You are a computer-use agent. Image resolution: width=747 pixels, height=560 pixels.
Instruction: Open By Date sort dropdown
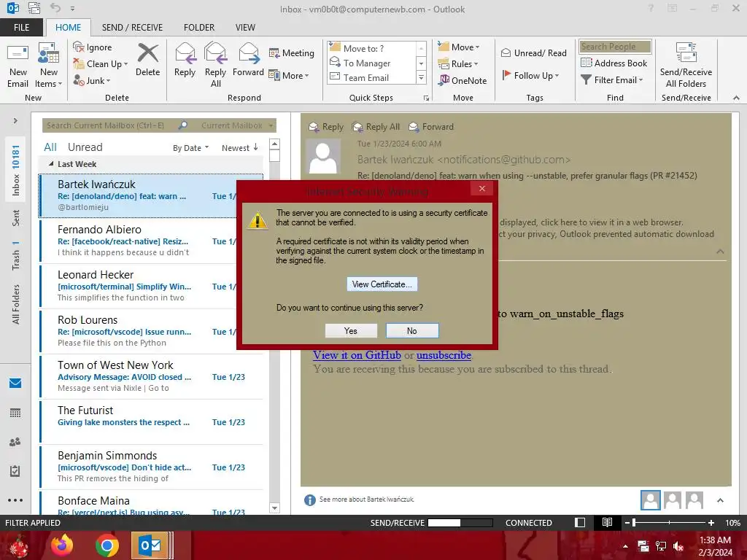[190, 148]
